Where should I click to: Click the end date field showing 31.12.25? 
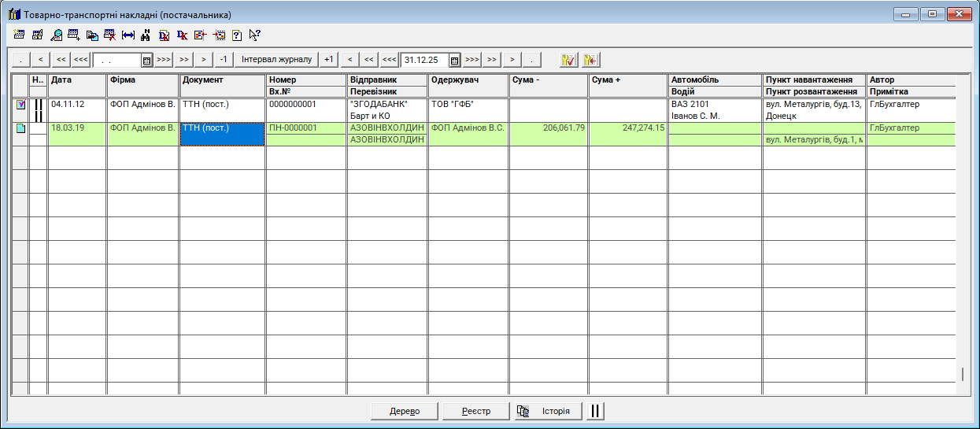click(x=424, y=60)
